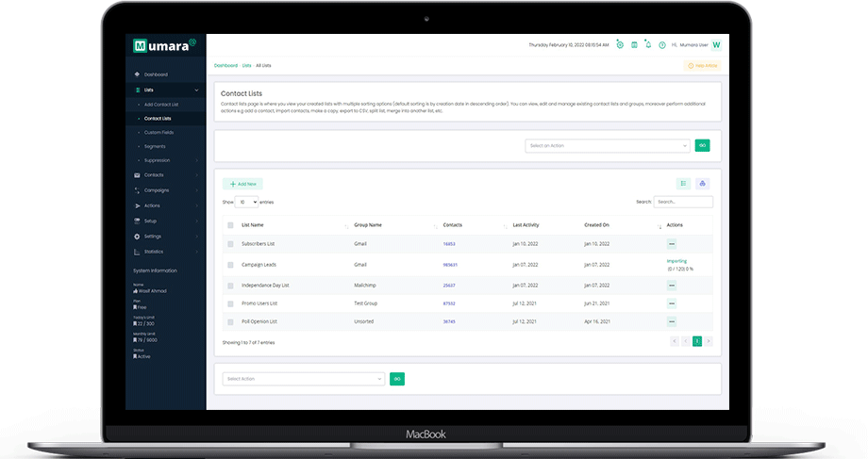Click the Actions paper-plane icon in sidebar

tap(137, 205)
